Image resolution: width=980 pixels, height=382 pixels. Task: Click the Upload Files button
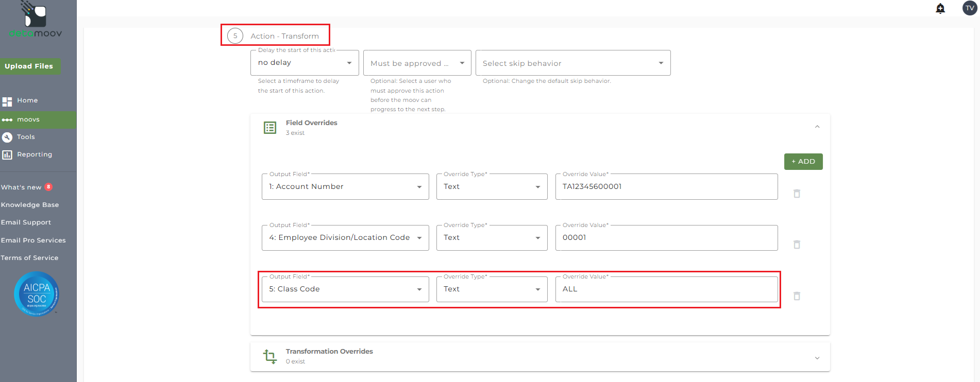pos(29,66)
